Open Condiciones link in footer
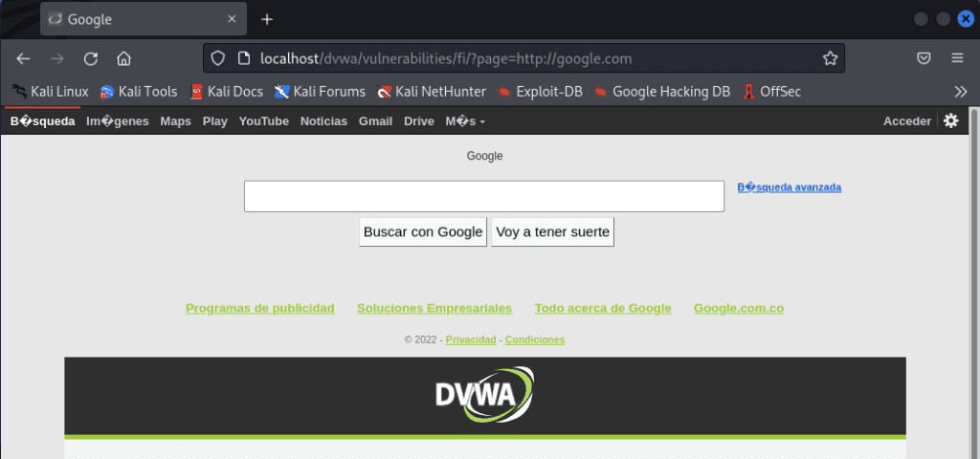 535,339
